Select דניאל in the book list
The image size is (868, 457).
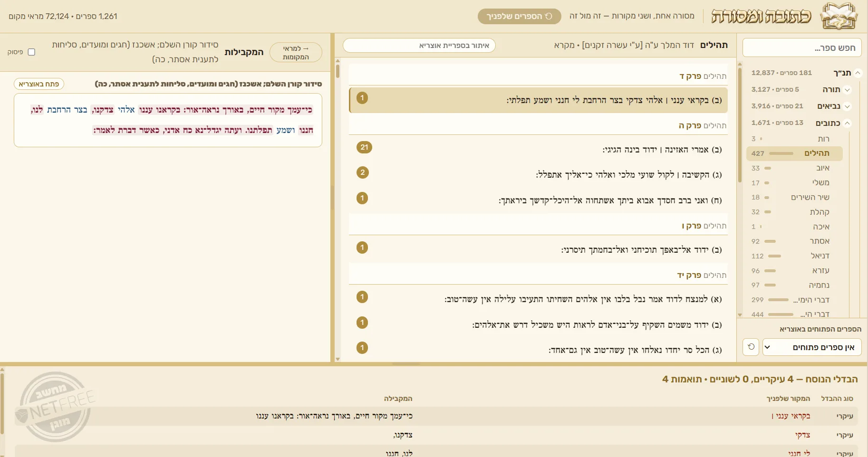[794, 256]
